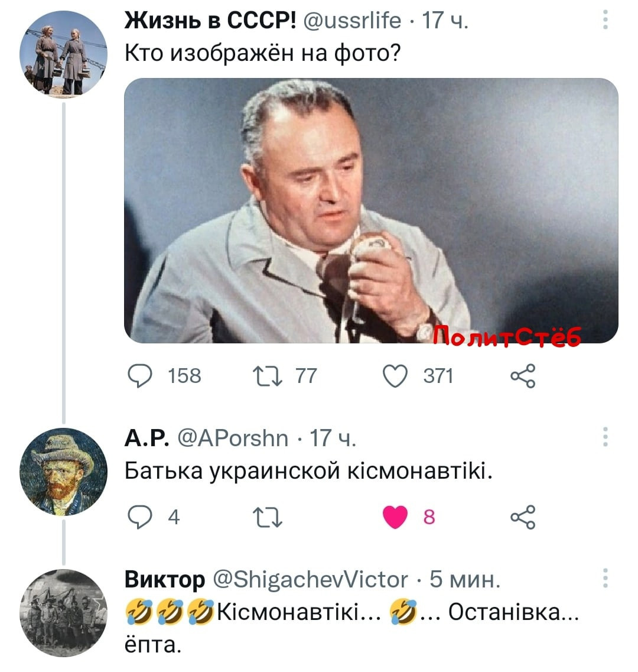Share the Жизнь в СССР tweet

(523, 376)
